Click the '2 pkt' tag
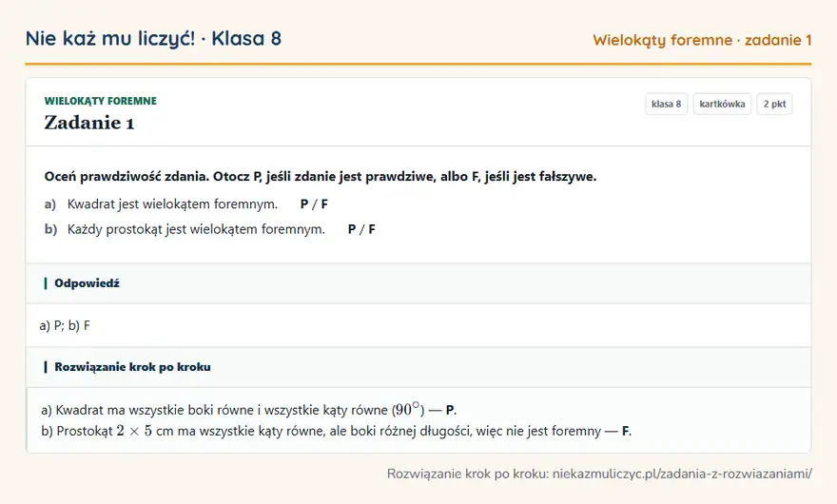837x504 pixels. coord(774,104)
